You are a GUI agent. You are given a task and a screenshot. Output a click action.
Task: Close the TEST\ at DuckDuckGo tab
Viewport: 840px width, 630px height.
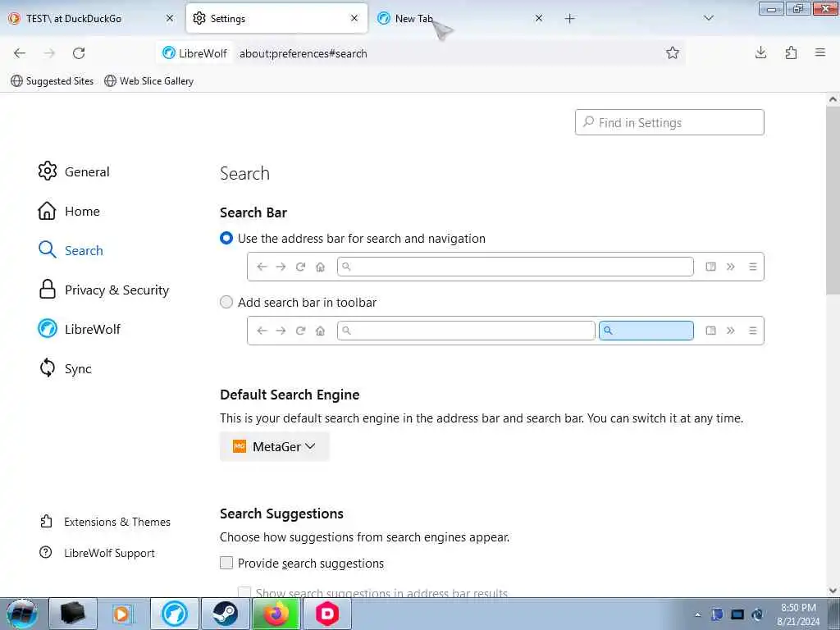(169, 18)
